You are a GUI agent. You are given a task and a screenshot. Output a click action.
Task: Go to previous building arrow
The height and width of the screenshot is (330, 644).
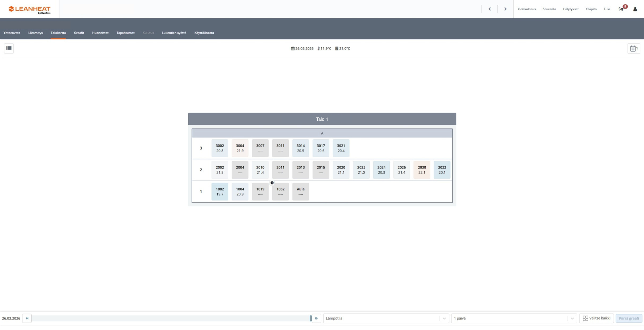point(489,9)
